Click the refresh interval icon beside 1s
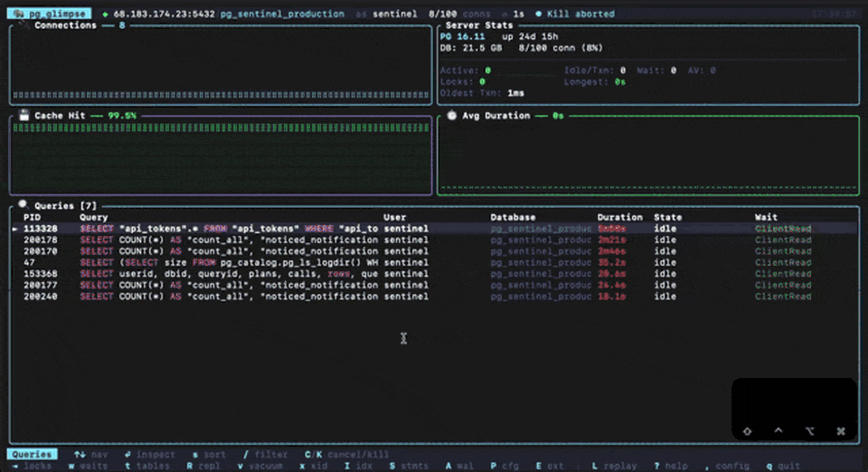This screenshot has height=472, width=868. (505, 14)
